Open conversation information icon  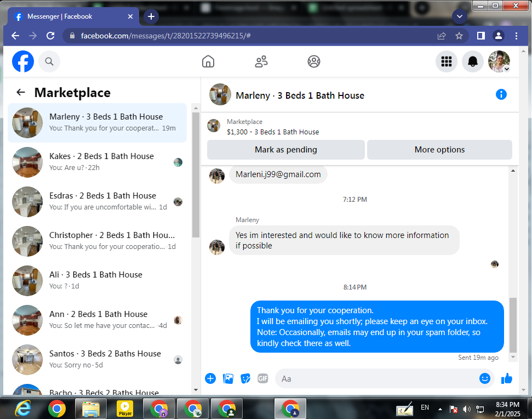point(501,94)
